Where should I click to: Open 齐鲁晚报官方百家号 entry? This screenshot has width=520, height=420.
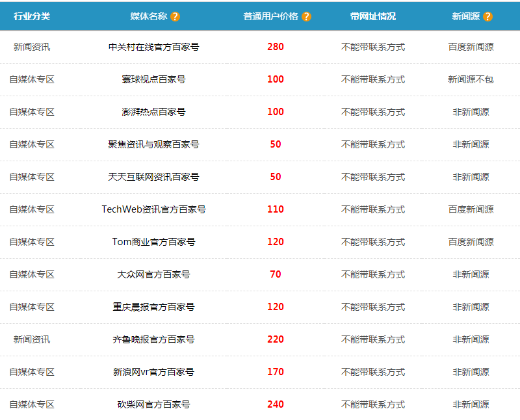pos(153,339)
